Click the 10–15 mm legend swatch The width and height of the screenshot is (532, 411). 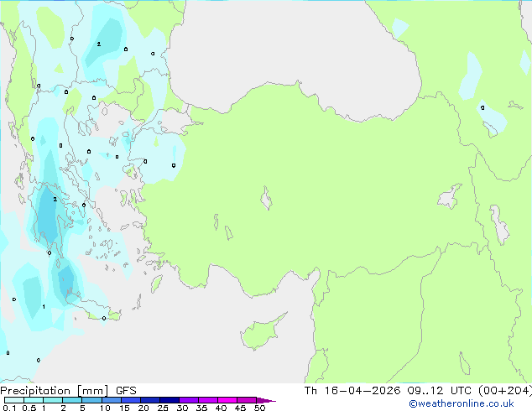[111, 400]
